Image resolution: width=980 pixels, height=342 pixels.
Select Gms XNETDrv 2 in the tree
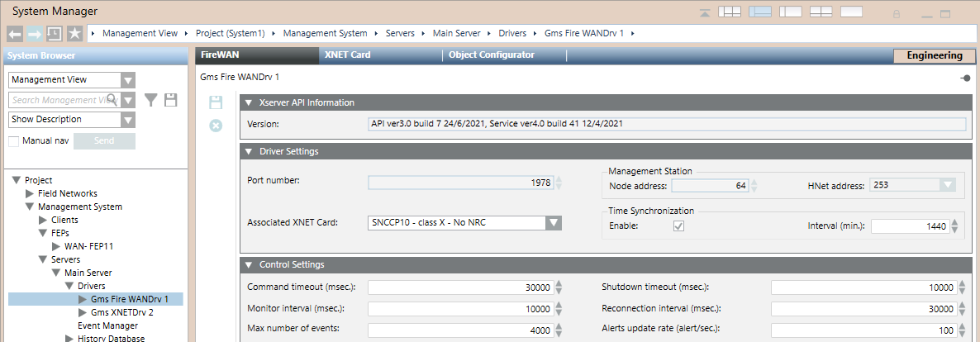pos(121,313)
